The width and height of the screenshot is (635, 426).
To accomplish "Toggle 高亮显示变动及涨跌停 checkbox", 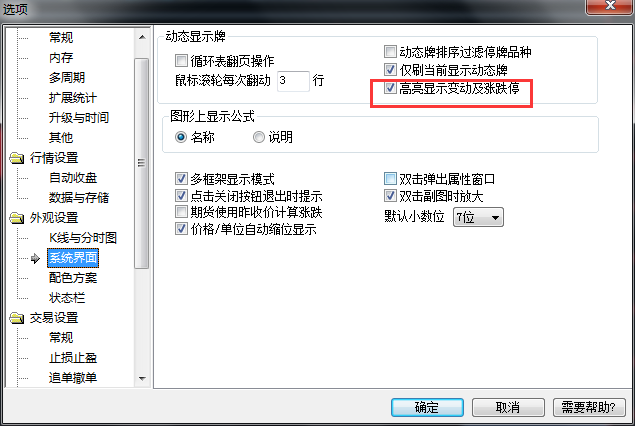I will click(390, 87).
